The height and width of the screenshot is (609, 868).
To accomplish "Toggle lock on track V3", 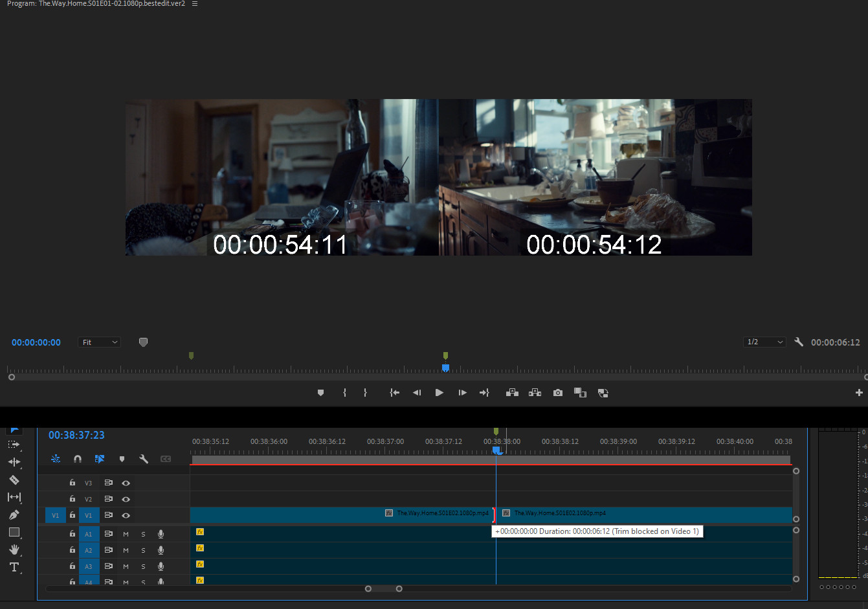I will point(72,483).
